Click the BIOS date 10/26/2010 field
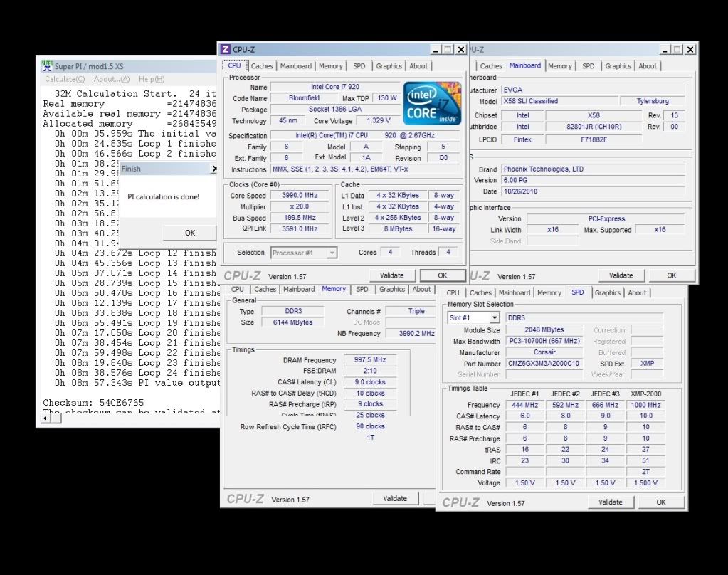728x575 pixels. 593,191
